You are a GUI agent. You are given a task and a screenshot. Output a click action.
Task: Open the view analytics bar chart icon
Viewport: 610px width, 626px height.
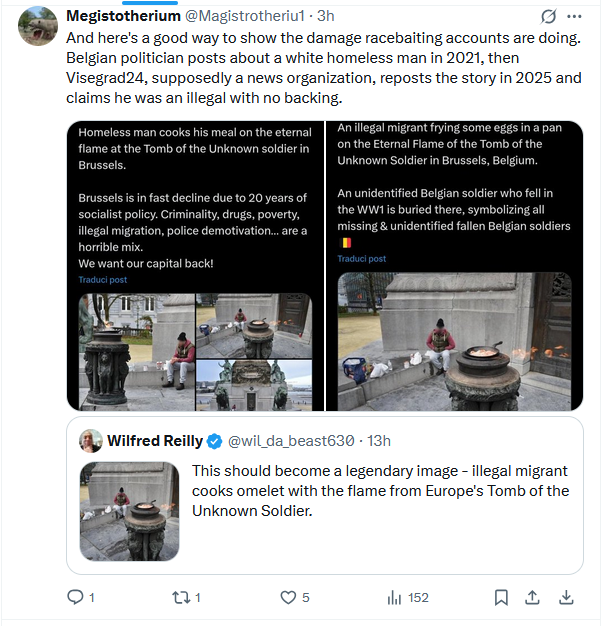coord(393,597)
